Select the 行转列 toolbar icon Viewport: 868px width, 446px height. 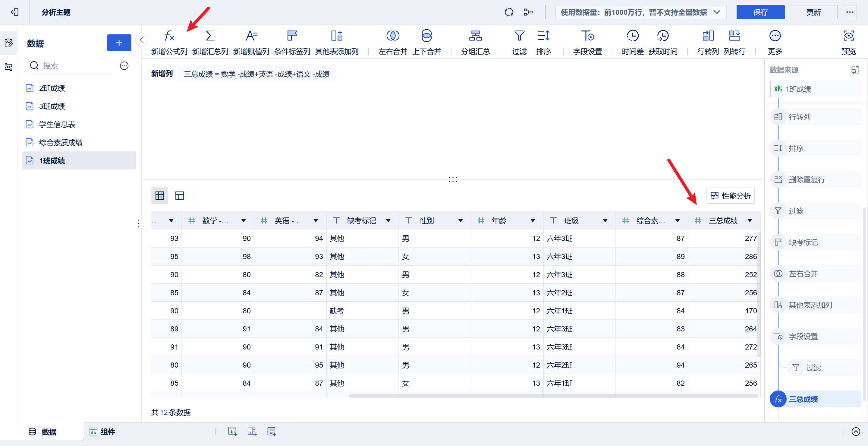pyautogui.click(x=708, y=36)
